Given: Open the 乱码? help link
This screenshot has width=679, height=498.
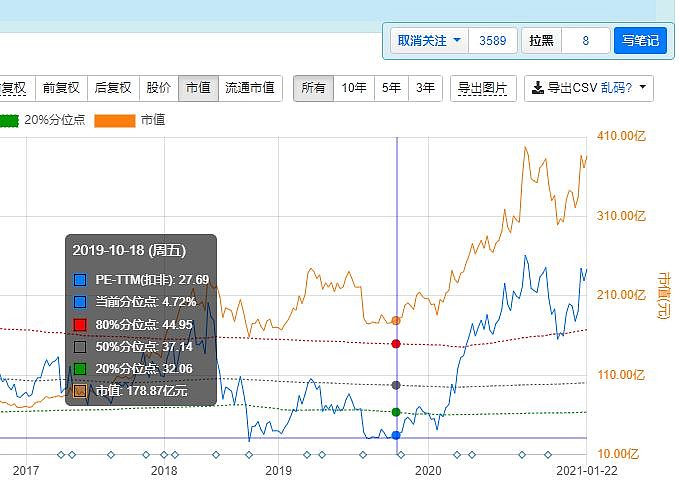Looking at the screenshot, I should [x=617, y=87].
